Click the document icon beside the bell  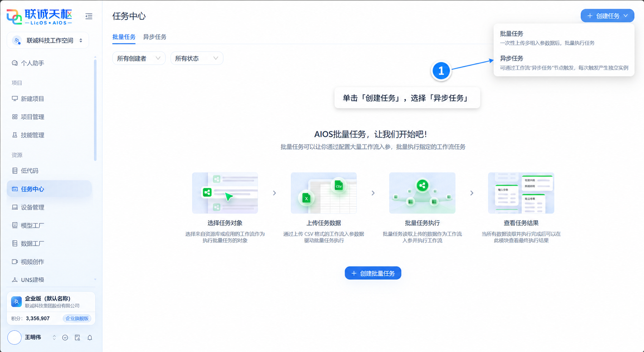(77, 338)
